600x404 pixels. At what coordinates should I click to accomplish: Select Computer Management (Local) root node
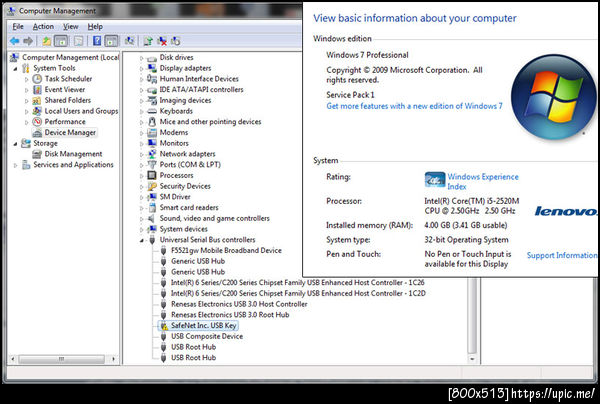(70, 57)
